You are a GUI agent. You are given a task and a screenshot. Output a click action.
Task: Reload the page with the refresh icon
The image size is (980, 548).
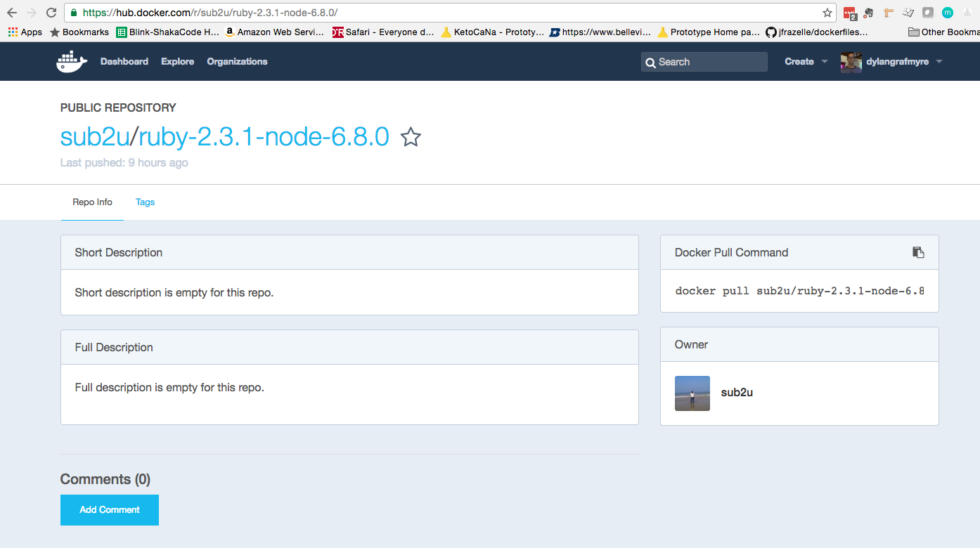[51, 13]
